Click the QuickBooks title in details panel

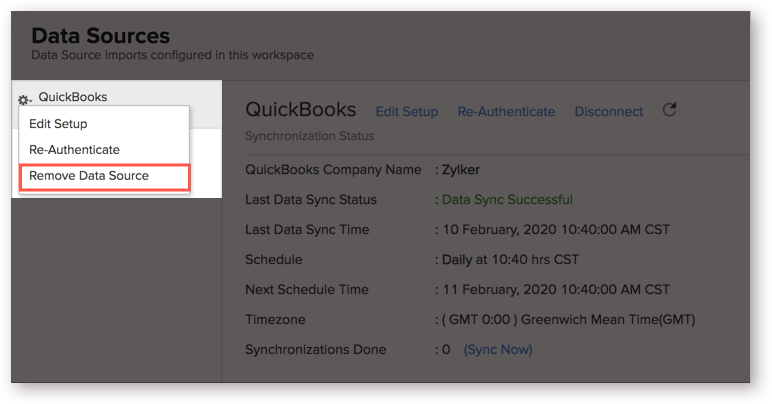coord(300,109)
